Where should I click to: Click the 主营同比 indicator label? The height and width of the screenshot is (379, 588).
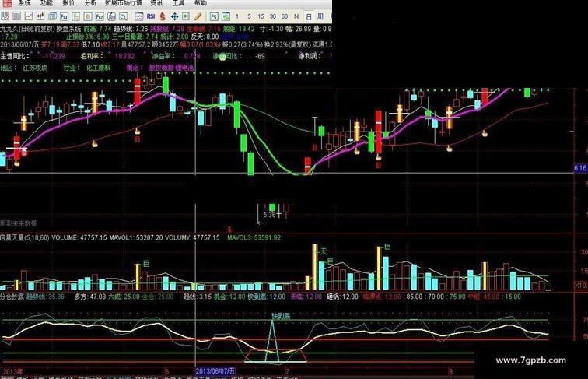[15, 56]
